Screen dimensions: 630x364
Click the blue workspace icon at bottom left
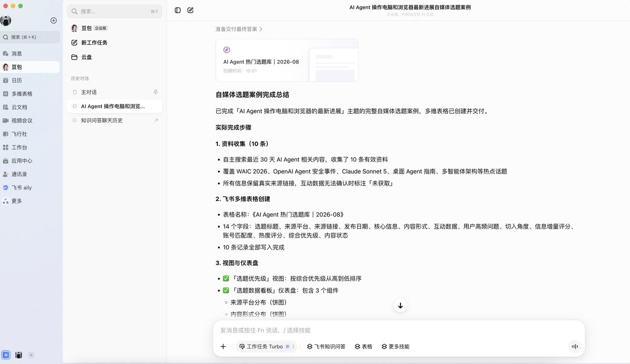[x=6, y=355]
